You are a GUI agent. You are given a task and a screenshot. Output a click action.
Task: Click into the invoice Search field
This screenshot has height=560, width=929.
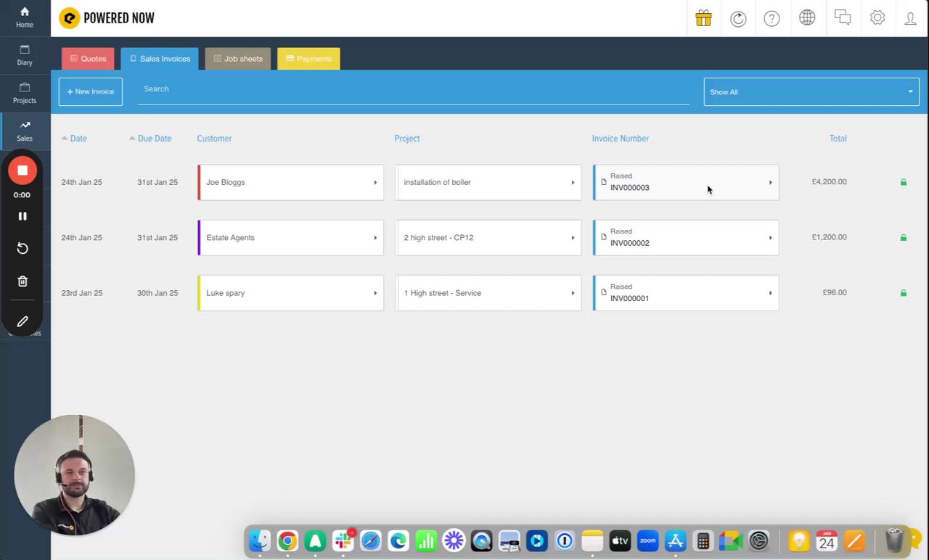[x=414, y=90]
